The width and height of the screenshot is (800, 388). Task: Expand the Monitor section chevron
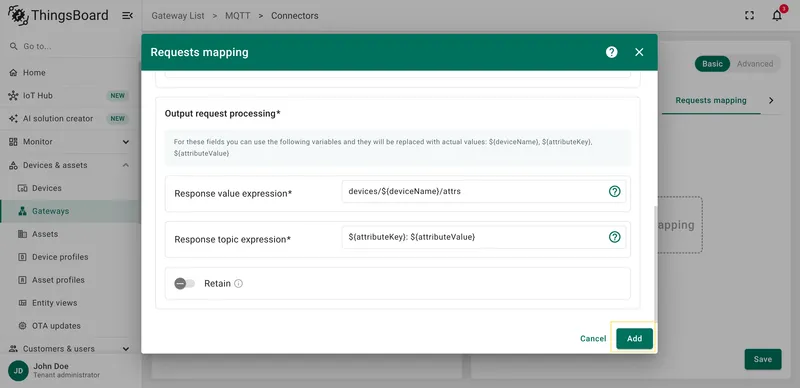pyautogui.click(x=126, y=142)
